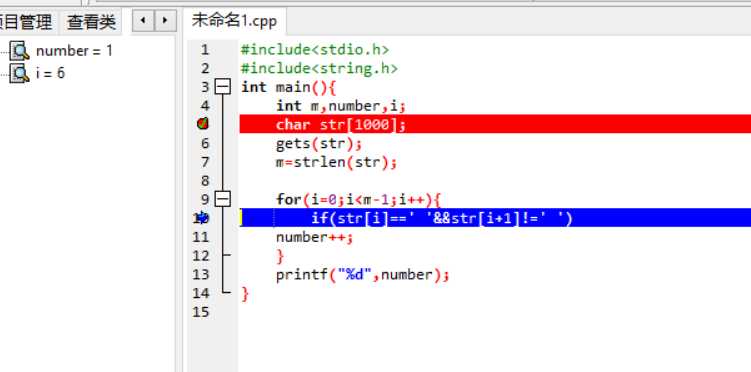The width and height of the screenshot is (751, 372).
Task: Click the int m,number,i; declaration
Action: (x=341, y=106)
